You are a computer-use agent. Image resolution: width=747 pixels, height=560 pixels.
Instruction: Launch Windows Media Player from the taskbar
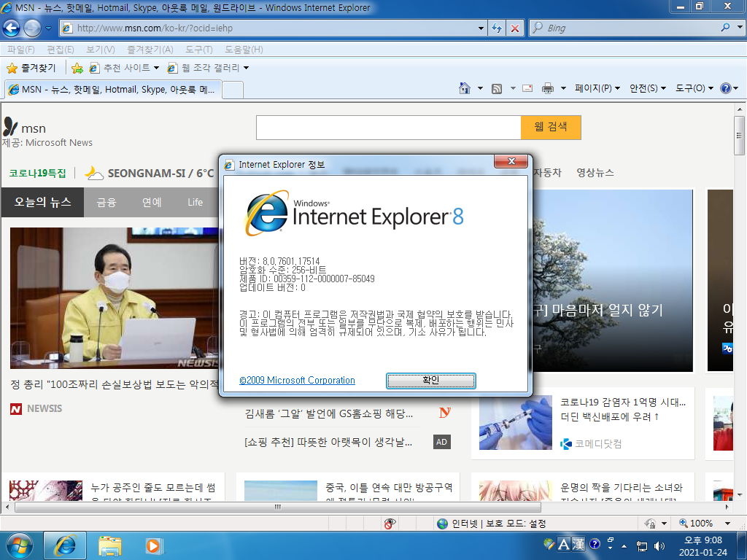click(x=154, y=545)
